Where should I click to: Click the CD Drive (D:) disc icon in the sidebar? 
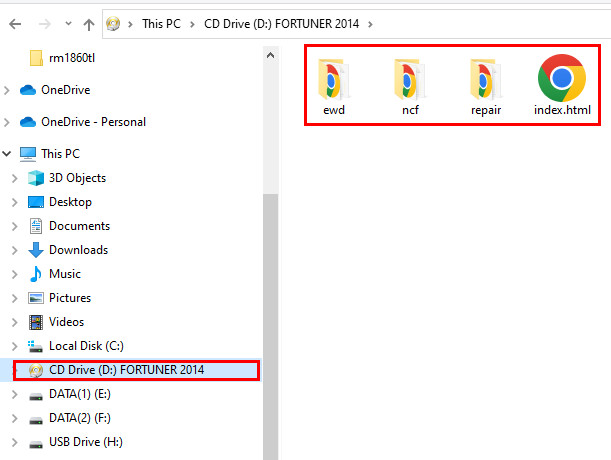[x=36, y=370]
